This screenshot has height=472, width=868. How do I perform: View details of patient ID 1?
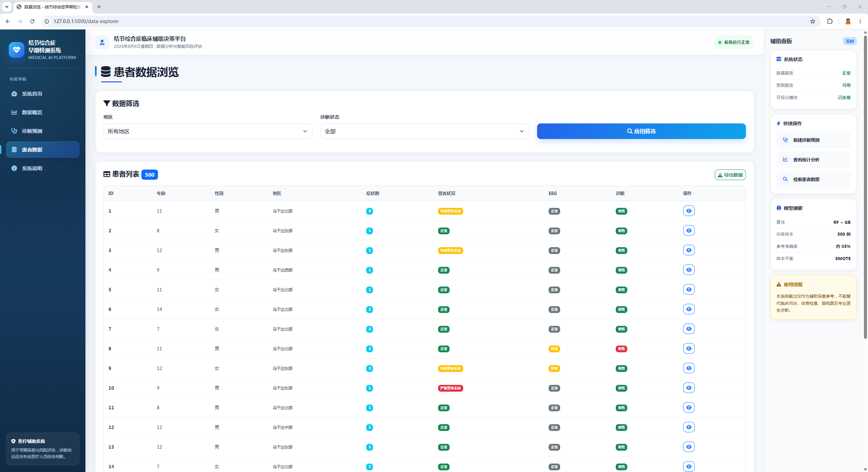(x=689, y=211)
